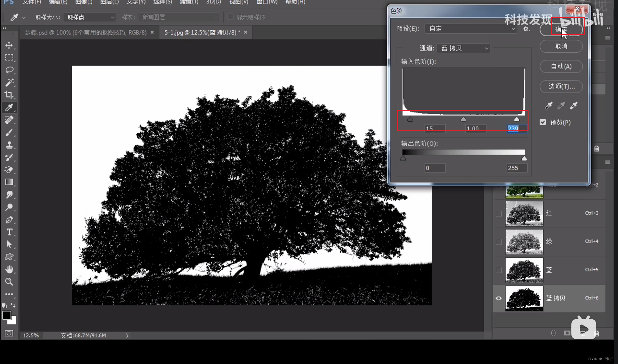
Task: Show the 红 channel visibility box
Action: pos(499,213)
